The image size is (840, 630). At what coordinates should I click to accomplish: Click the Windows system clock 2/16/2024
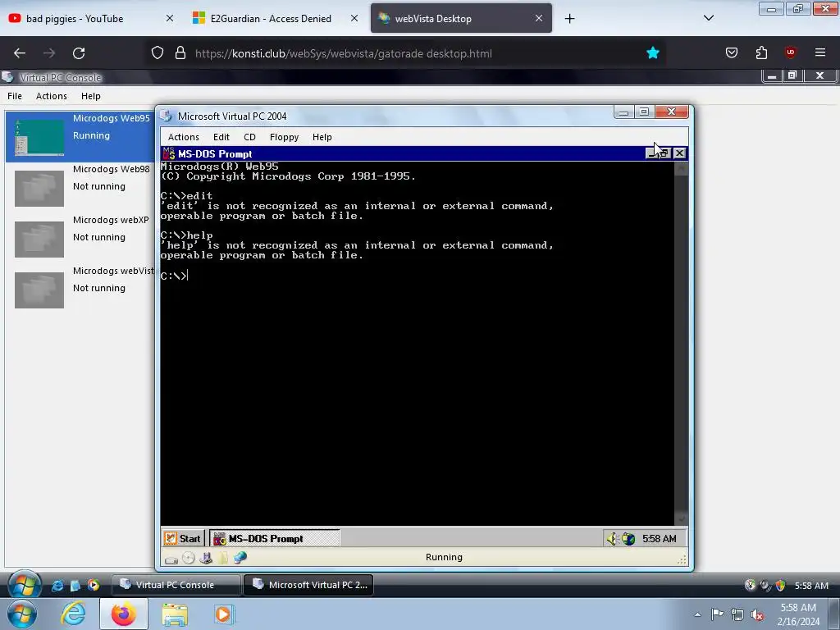point(798,614)
